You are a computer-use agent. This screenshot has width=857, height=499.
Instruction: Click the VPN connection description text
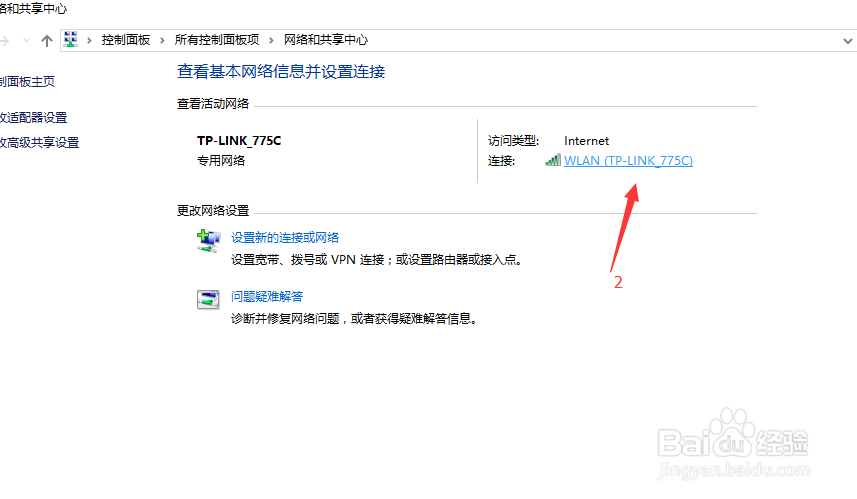[x=378, y=260]
